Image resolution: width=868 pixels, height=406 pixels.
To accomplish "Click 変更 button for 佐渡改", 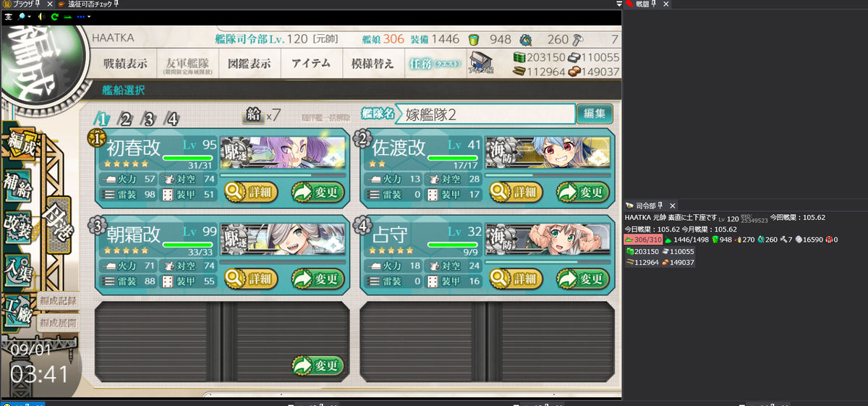I will 583,192.
